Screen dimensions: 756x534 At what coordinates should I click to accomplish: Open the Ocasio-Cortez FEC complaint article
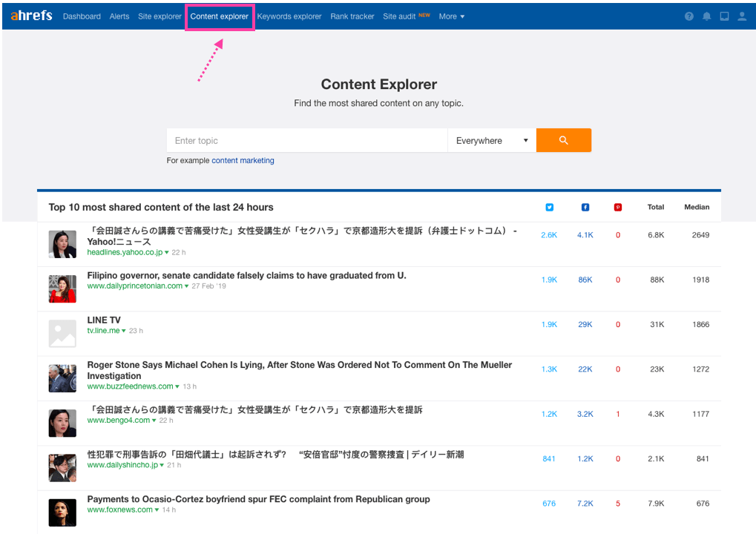point(258,499)
